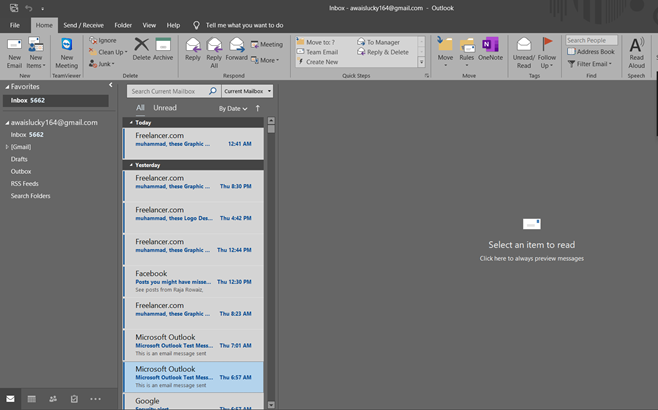The image size is (658, 410).
Task: Expand the Quick Steps gallery
Action: pos(421,62)
